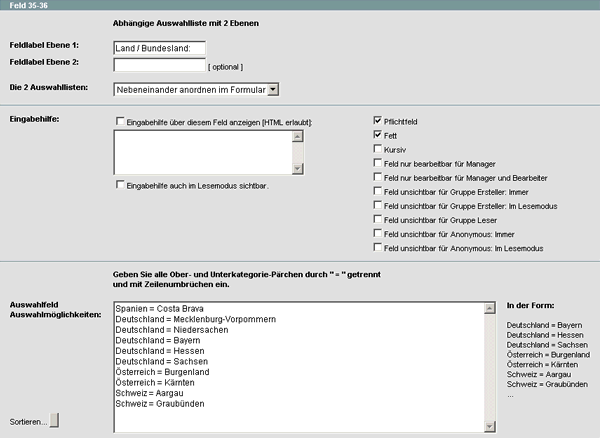Click the Feld 35-36 header title
Screen dimensions: 600x438
(28, 5)
